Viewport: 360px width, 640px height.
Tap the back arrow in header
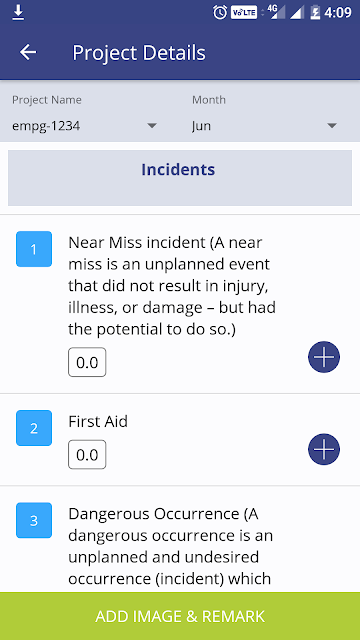click(x=28, y=52)
